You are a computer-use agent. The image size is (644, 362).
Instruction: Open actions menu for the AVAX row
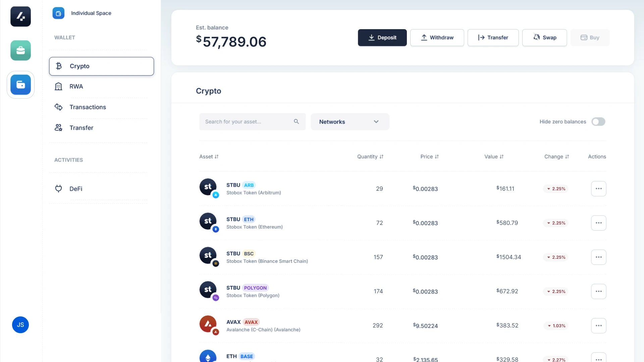[x=599, y=325]
